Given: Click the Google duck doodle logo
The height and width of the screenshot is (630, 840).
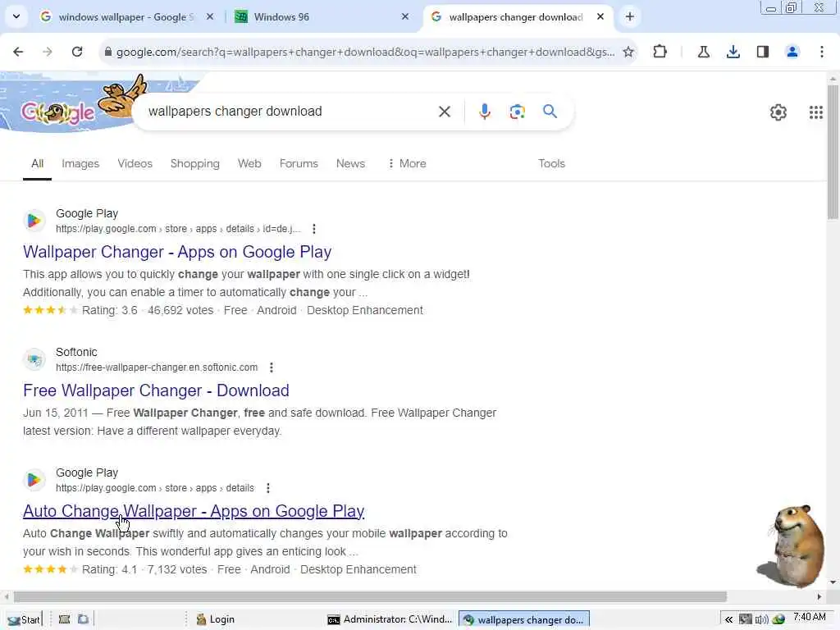Looking at the screenshot, I should (58, 112).
